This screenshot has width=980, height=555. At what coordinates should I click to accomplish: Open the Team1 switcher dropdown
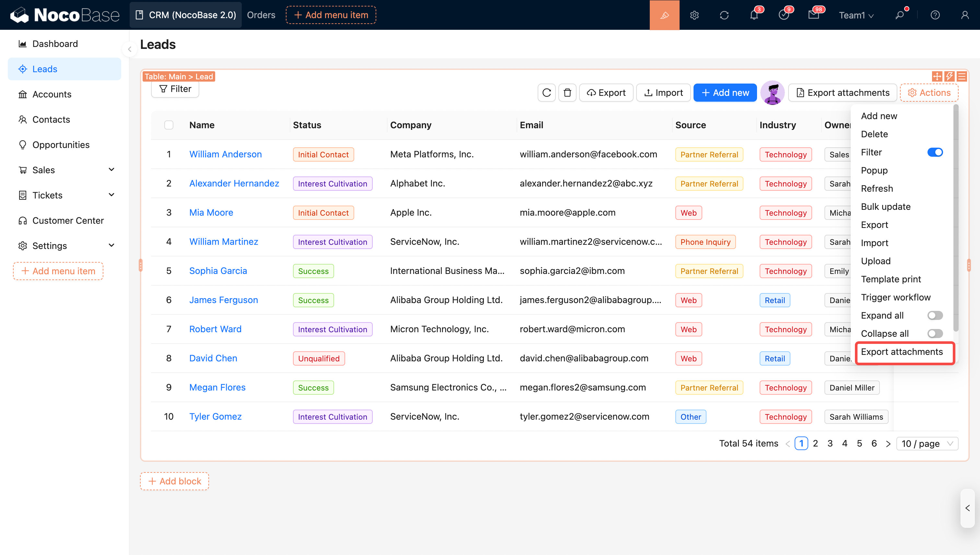click(x=856, y=15)
